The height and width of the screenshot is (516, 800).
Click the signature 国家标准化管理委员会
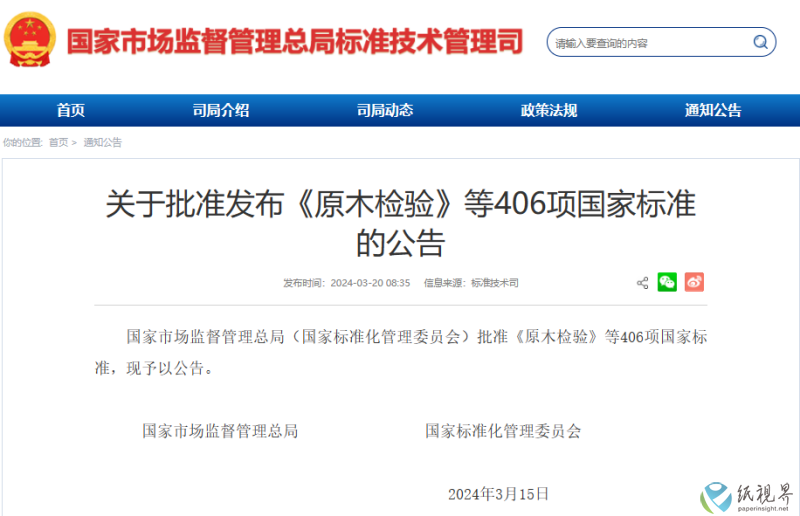(x=503, y=431)
